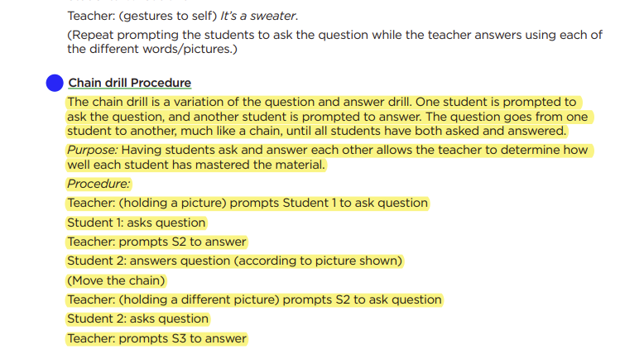This screenshot has width=644, height=364.
Task: Click the line "Student 2: answers question"
Action: (234, 261)
